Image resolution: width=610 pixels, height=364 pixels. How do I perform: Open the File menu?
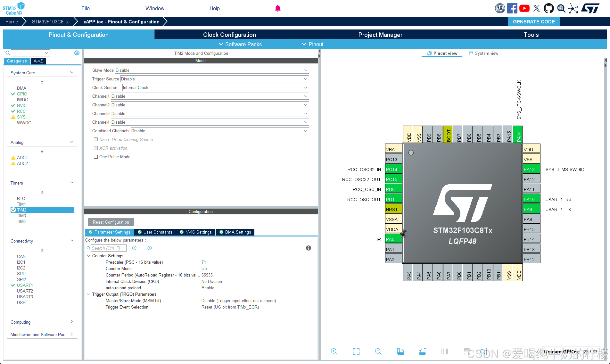point(86,8)
